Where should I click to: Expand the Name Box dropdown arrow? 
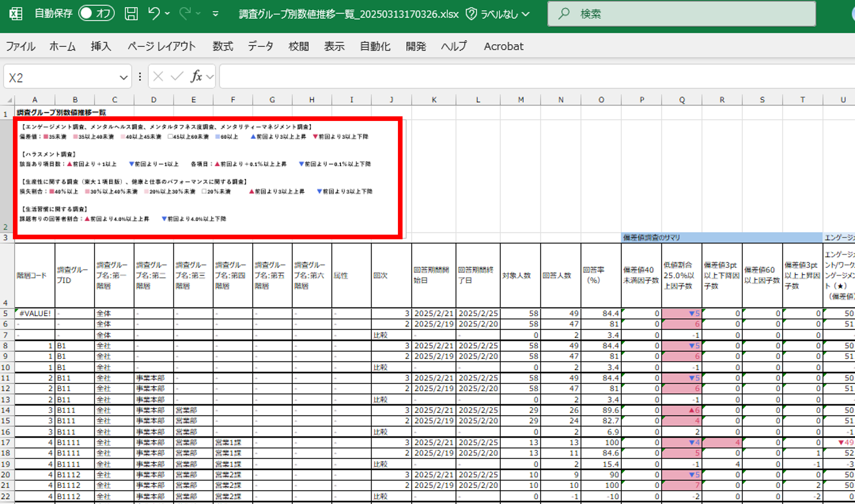click(x=124, y=78)
